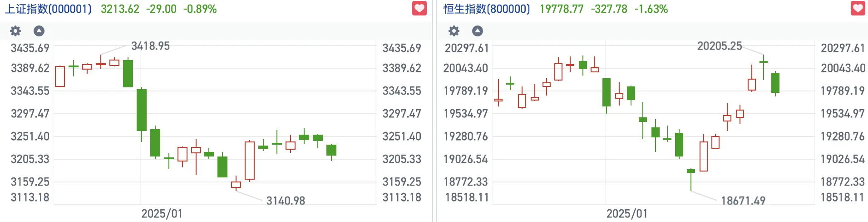Click the latest price 3213.62 of 上证指数
The image size is (868, 222).
click(120, 9)
